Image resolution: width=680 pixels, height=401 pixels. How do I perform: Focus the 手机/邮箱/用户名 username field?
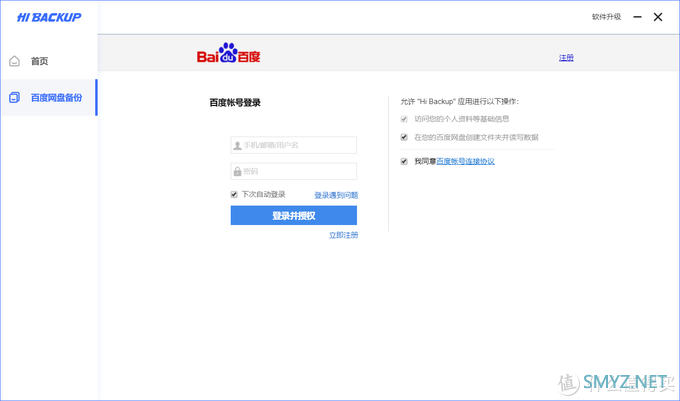point(294,145)
